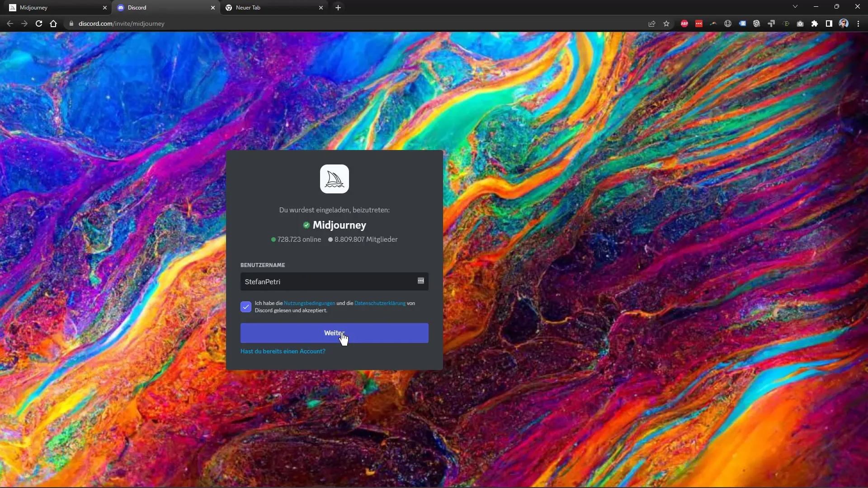Focus the Benutzername input field
Viewport: 868px width, 488px height.
[x=335, y=282]
